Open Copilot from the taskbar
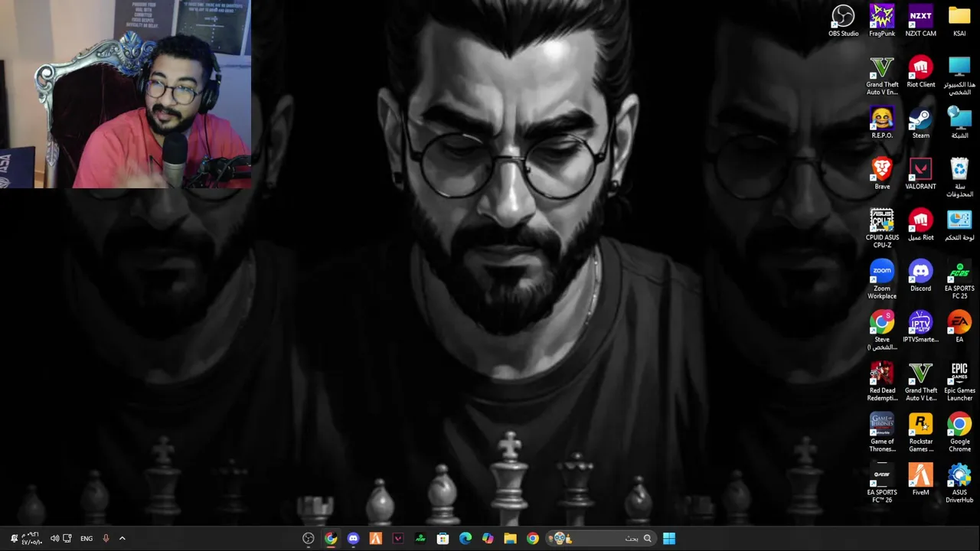 488,539
